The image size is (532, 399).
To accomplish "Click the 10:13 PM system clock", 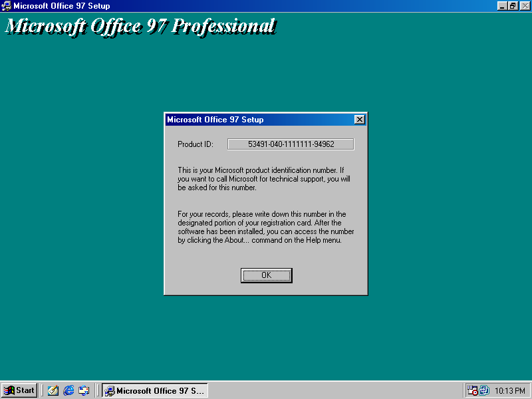I will click(x=509, y=391).
